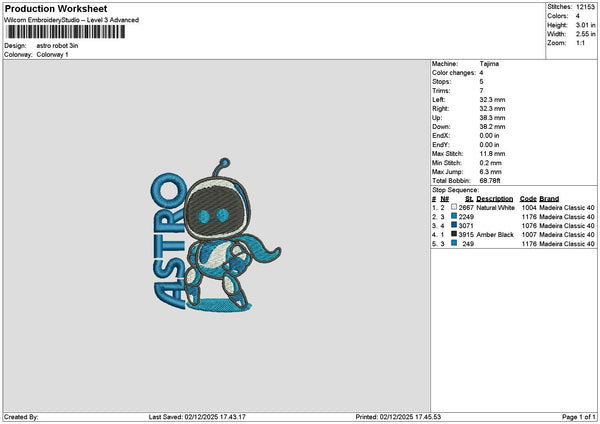The height and width of the screenshot is (424, 600).
Task: Select 'Wilcom EmbroideryStudio – Level 3 Advanced' text
Action: 72,20
